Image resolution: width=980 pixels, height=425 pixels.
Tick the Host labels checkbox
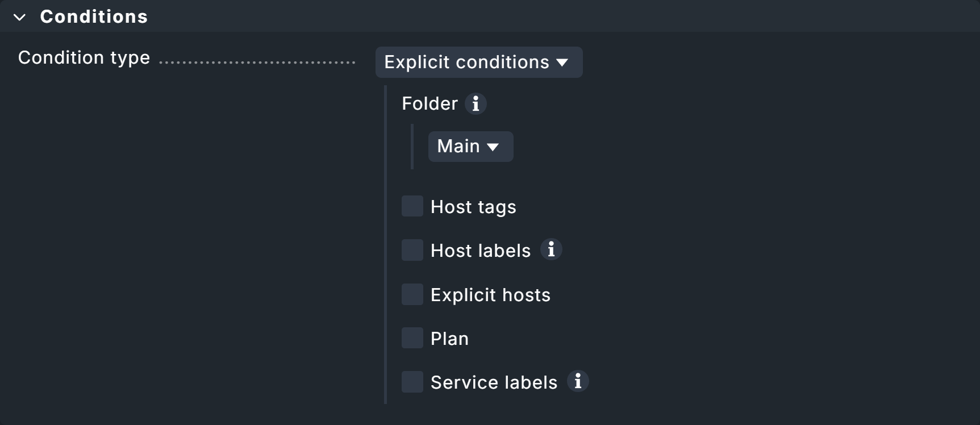click(x=412, y=250)
